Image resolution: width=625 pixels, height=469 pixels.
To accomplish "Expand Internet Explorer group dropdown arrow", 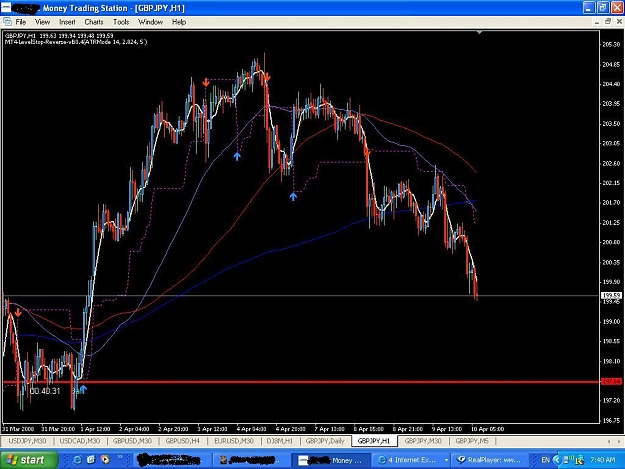I will pyautogui.click(x=446, y=460).
